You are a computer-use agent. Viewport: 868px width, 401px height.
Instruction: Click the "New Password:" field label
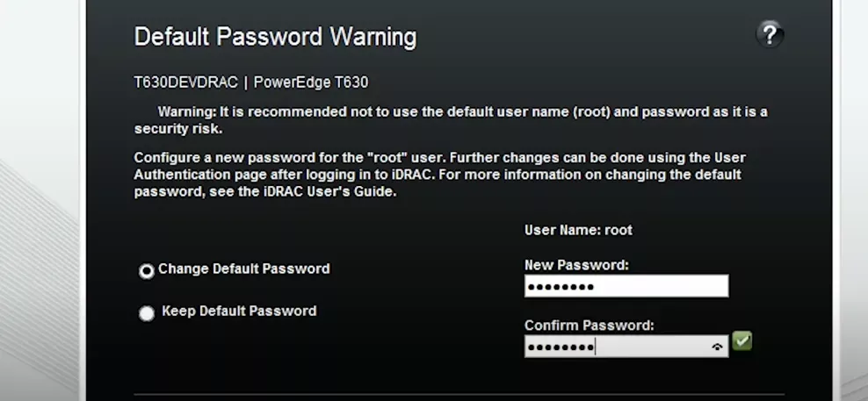[x=578, y=265]
